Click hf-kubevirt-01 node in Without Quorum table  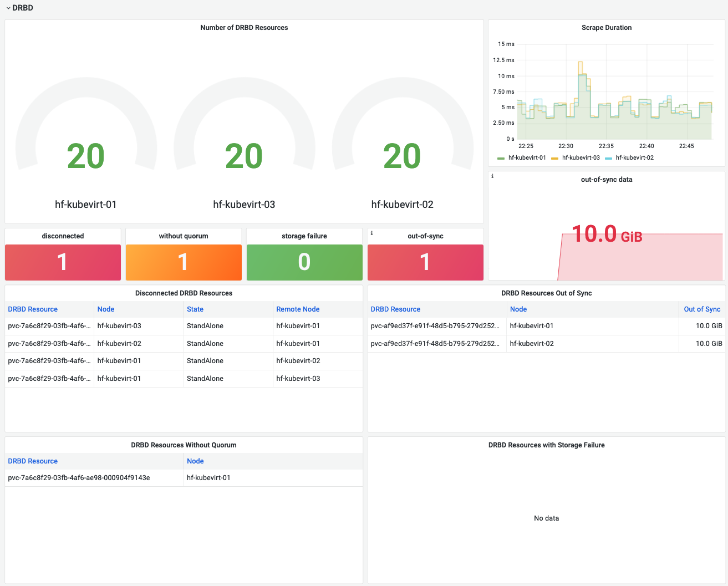208,478
